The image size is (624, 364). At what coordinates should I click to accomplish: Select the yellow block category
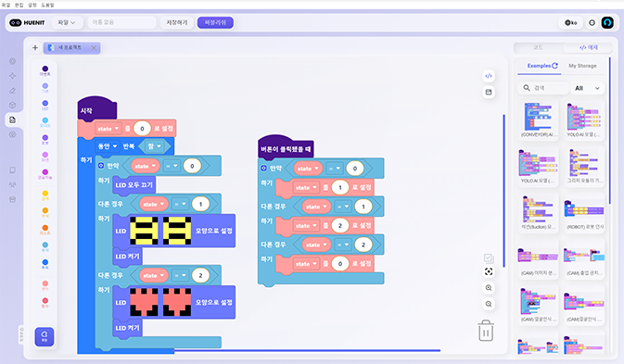tap(45, 195)
